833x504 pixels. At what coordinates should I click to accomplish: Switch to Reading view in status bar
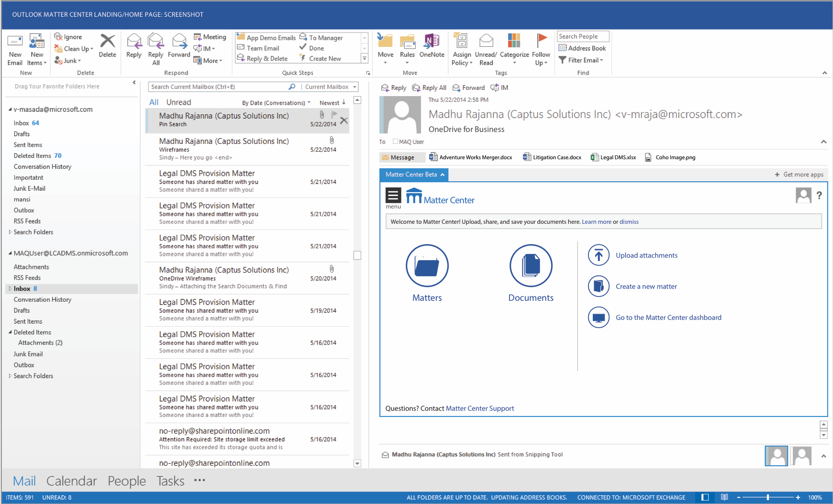click(724, 497)
